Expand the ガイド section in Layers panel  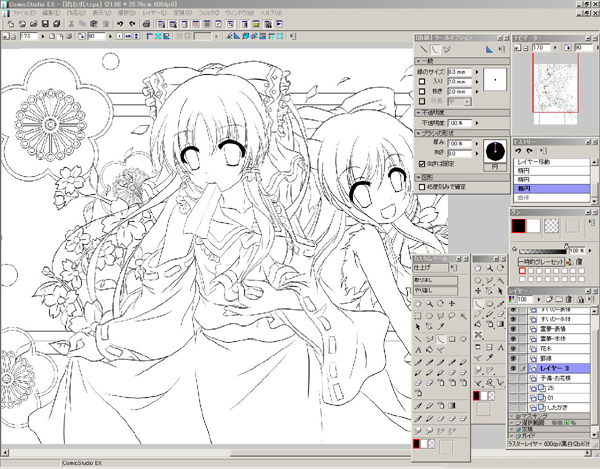pos(513,436)
